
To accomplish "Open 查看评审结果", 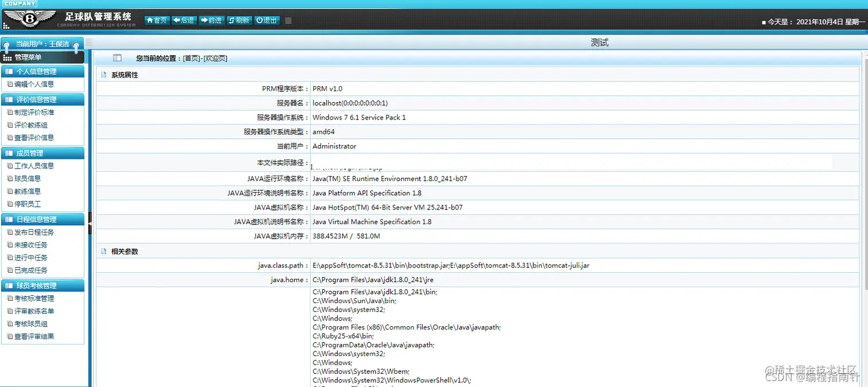I will click(34, 336).
